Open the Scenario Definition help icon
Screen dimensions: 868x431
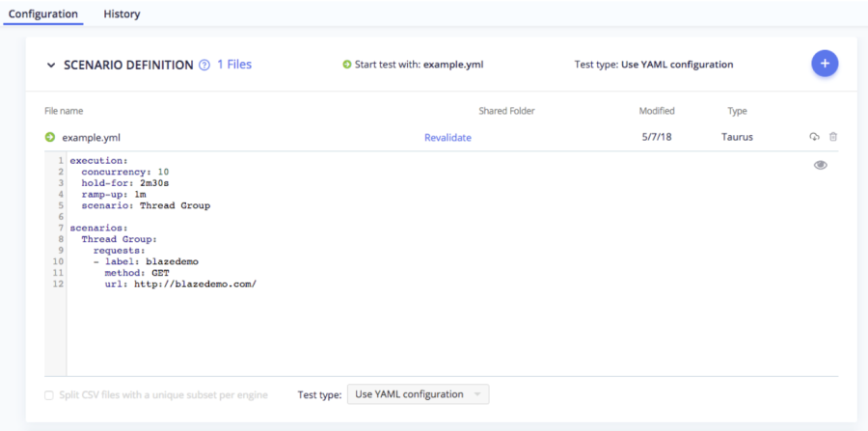(203, 66)
